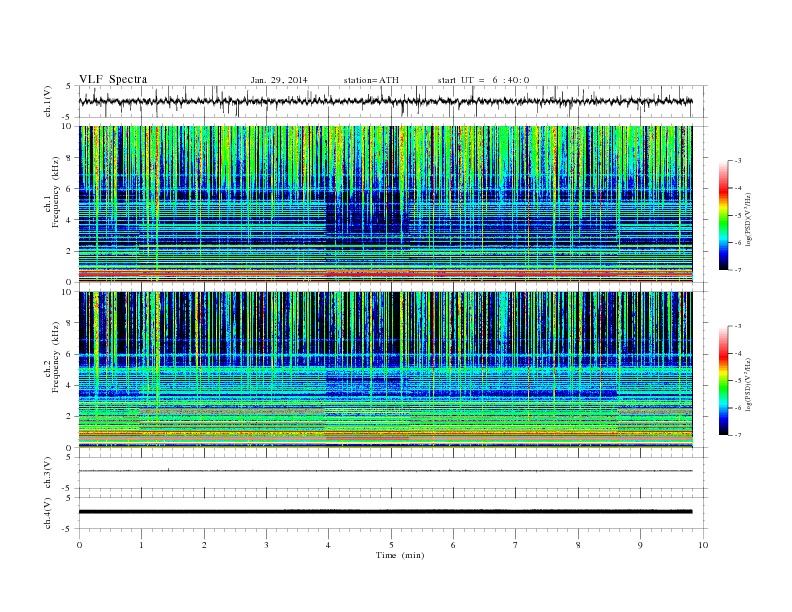
Task: Click the time axis tick label "3"
Action: 266,545
